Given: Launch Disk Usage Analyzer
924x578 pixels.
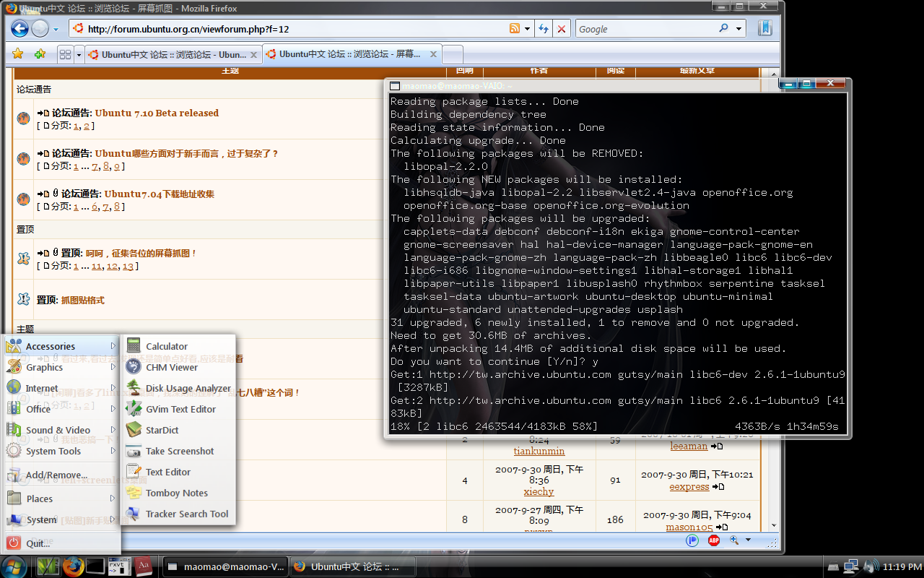Looking at the screenshot, I should (x=178, y=388).
